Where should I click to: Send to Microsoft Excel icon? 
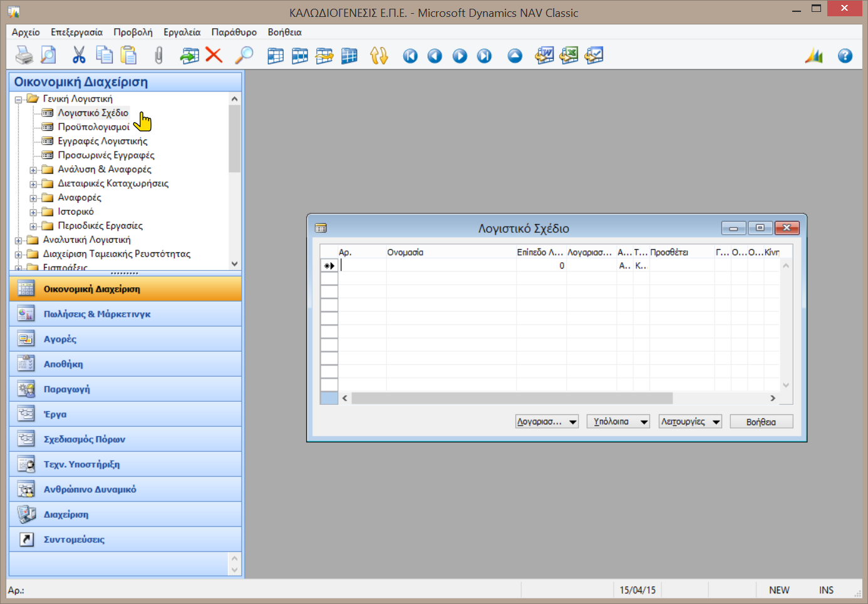[x=569, y=56]
